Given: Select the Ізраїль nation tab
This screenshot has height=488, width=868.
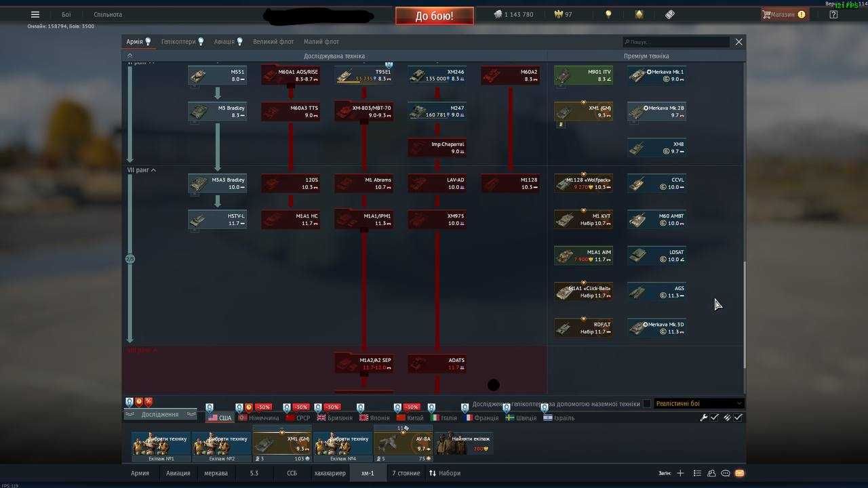Looking at the screenshot, I should (x=559, y=418).
